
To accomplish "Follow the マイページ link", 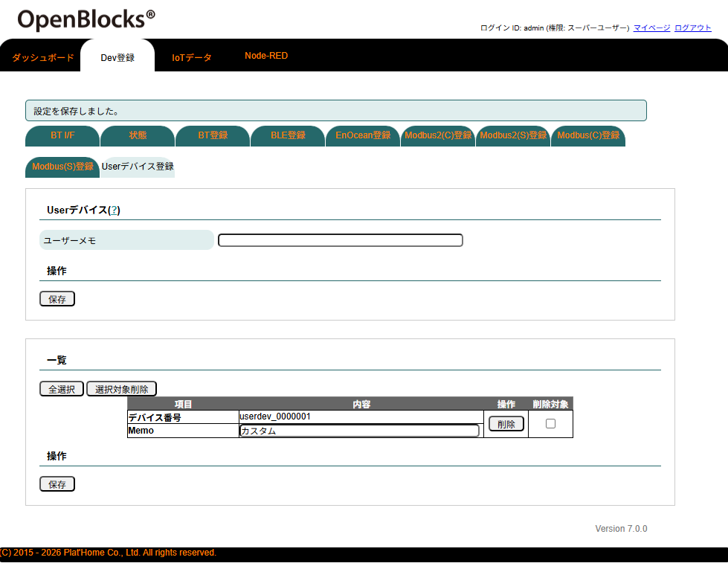I will pyautogui.click(x=651, y=28).
